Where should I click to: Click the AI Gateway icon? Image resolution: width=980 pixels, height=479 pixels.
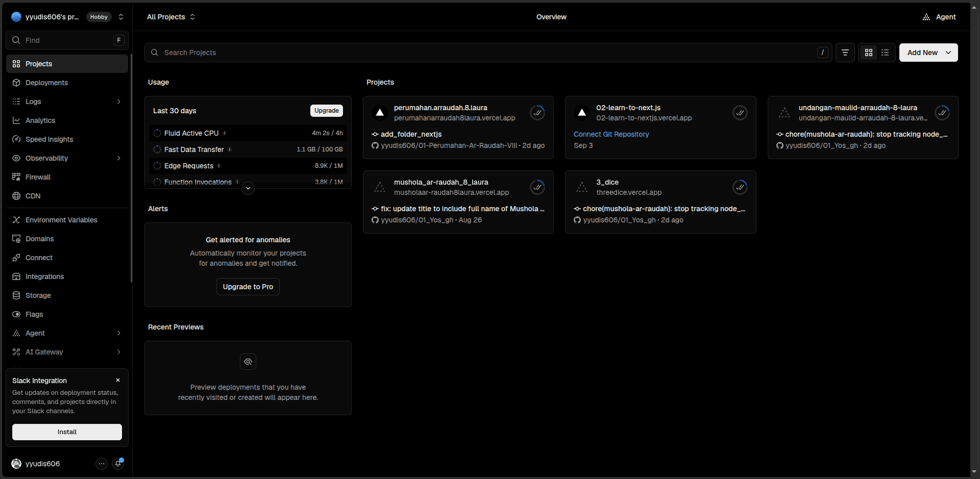[16, 352]
